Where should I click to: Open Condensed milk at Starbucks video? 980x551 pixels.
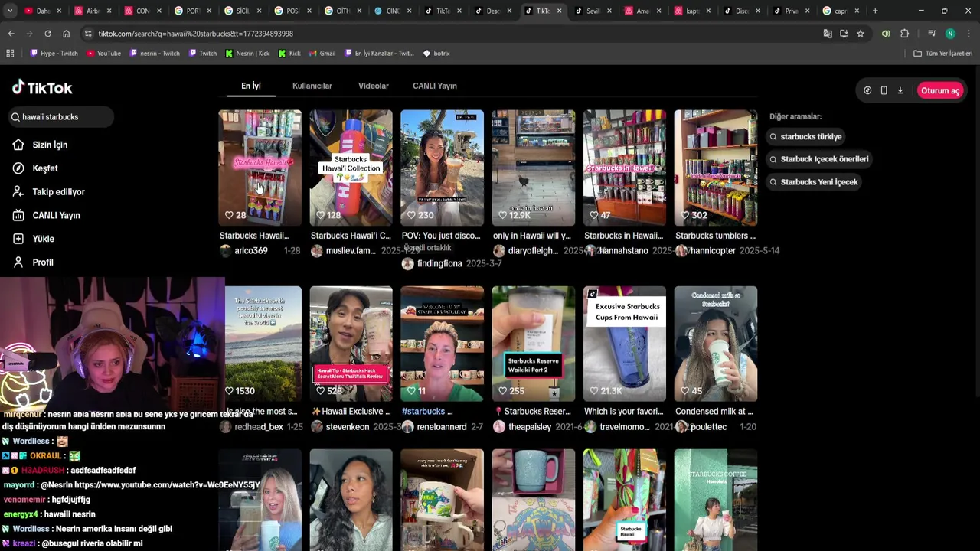[x=715, y=344]
